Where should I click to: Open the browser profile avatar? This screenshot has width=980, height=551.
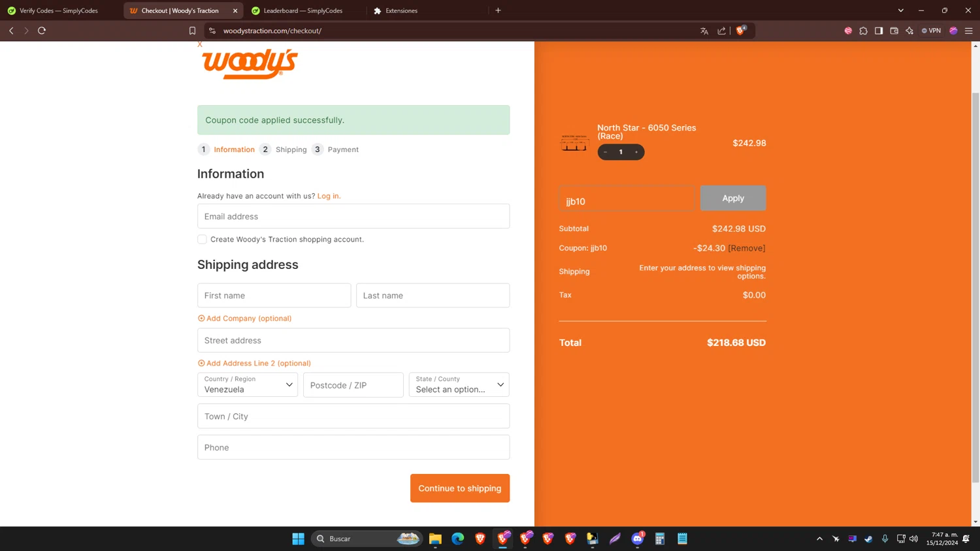click(953, 31)
